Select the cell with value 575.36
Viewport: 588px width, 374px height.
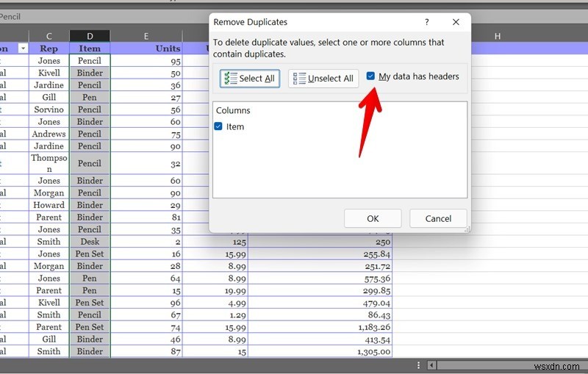click(320, 278)
